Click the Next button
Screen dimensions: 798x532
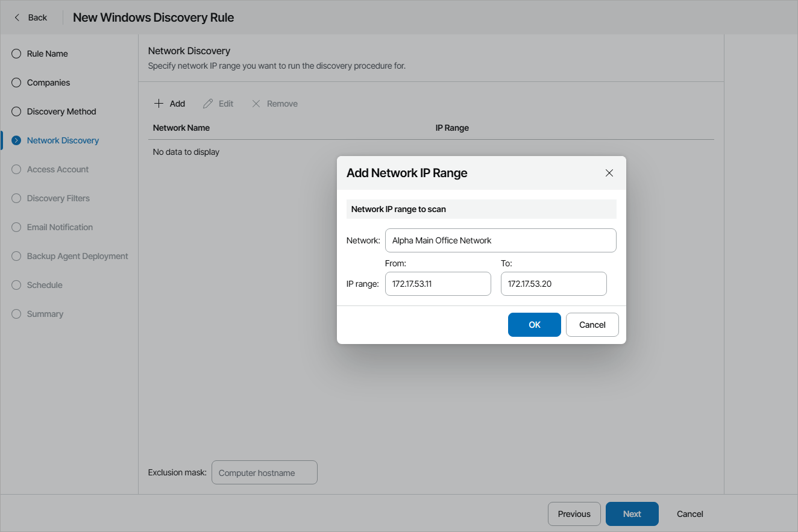[x=632, y=513]
